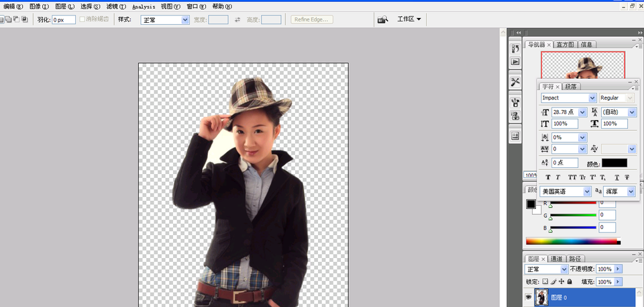Toggle All Caps text style
Image resolution: width=644 pixels, height=307 pixels.
[572, 177]
